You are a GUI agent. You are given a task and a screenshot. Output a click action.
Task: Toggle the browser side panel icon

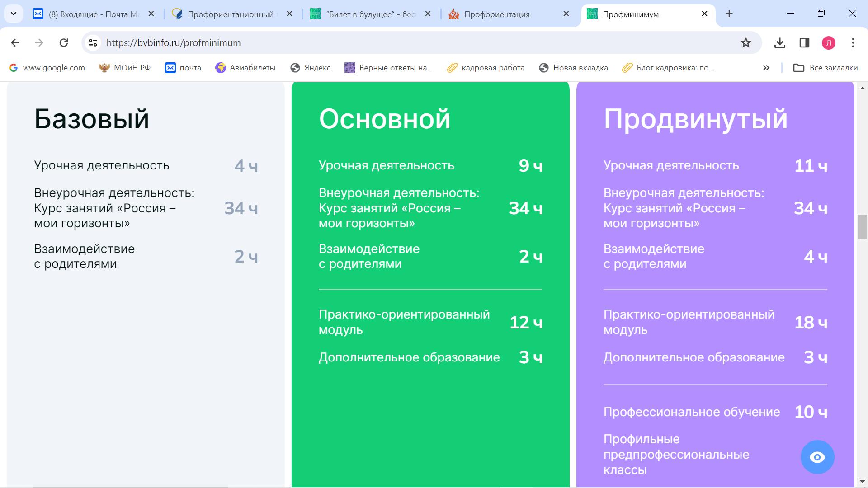(x=804, y=43)
